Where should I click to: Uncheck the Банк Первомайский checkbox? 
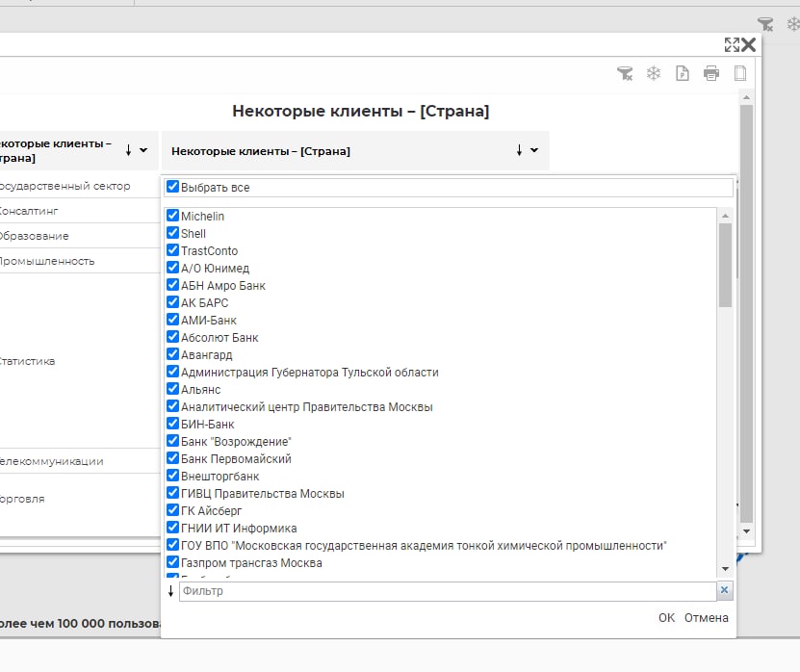173,458
